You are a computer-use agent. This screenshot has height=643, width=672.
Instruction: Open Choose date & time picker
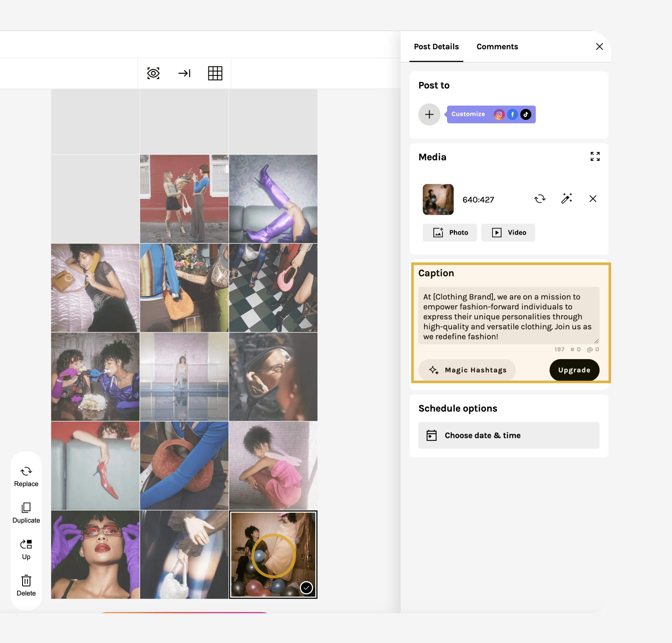pos(509,435)
